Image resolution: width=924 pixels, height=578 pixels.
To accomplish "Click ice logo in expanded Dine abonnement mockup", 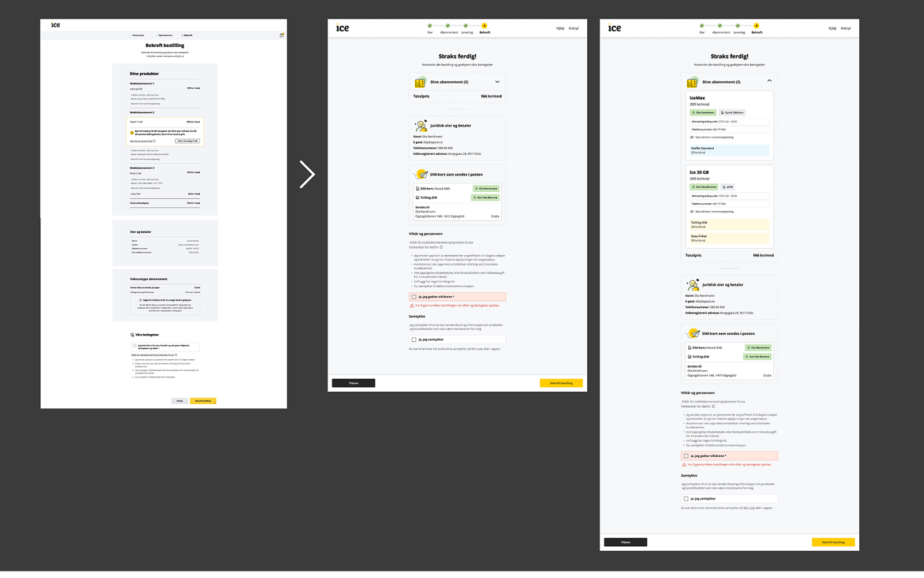I will pos(614,28).
